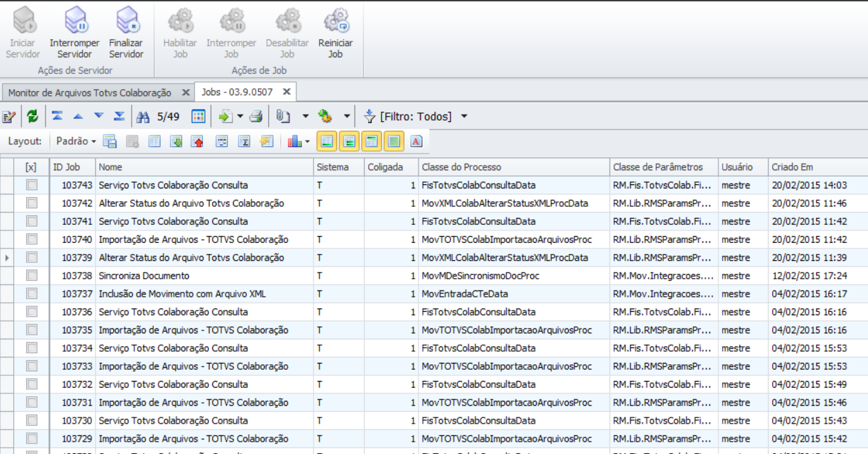Click the colored grid icon beside 5/49
This screenshot has width=868, height=454.
pos(198,117)
